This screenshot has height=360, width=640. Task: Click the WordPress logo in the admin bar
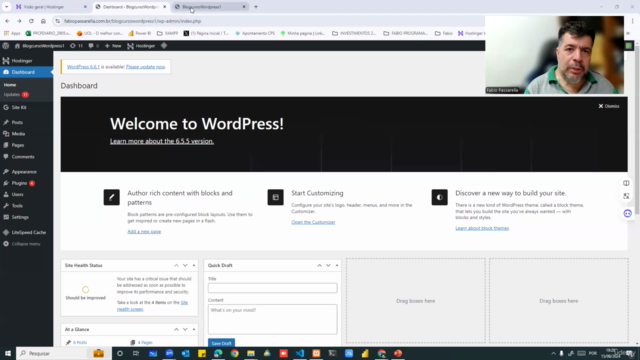pyautogui.click(x=6, y=46)
